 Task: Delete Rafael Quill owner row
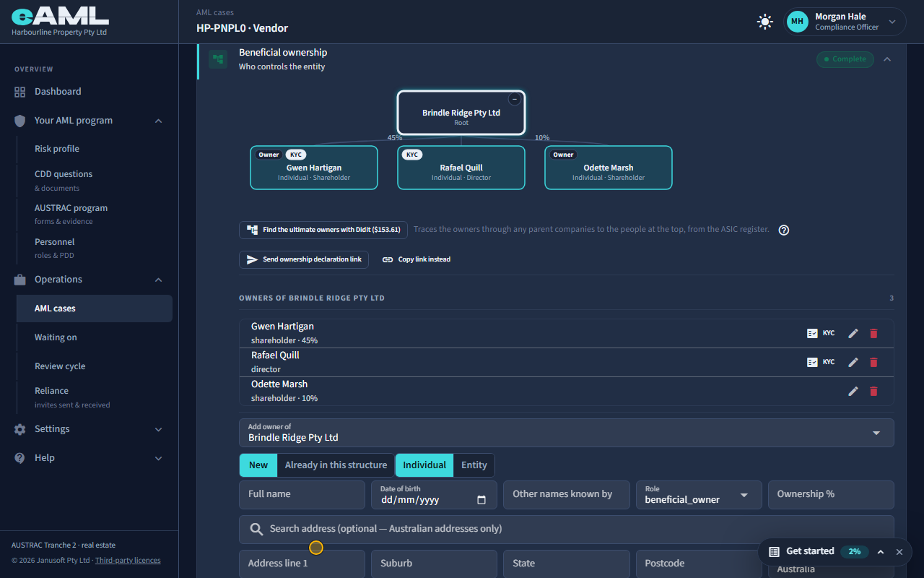point(873,362)
